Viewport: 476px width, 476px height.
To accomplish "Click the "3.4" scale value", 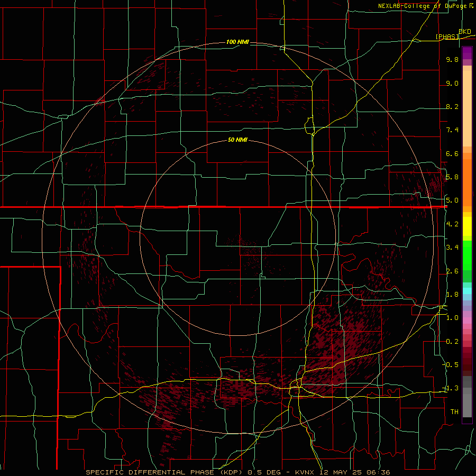I will coord(452,248).
